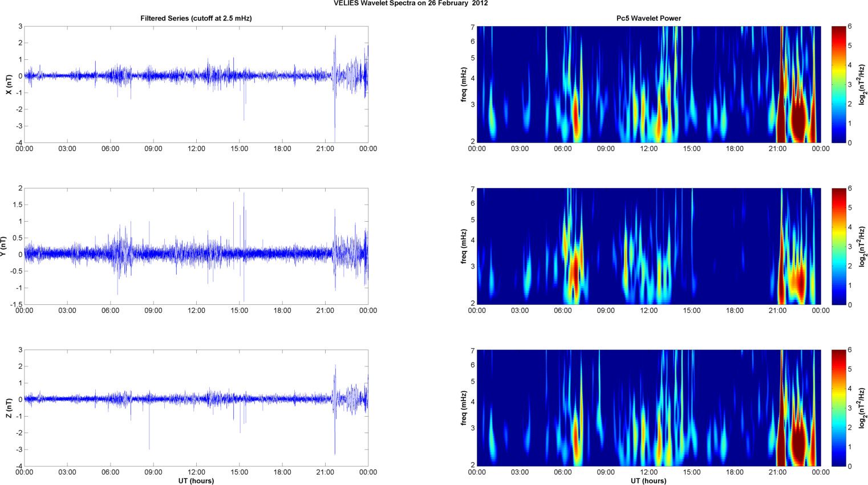Click 'freq (mHz)' label of bottom wavelet plot
Screen dimensions: 868x485
pos(464,408)
